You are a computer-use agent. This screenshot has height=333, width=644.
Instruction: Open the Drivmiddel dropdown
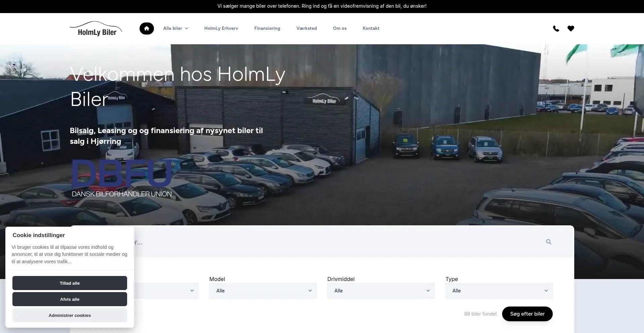[381, 291]
